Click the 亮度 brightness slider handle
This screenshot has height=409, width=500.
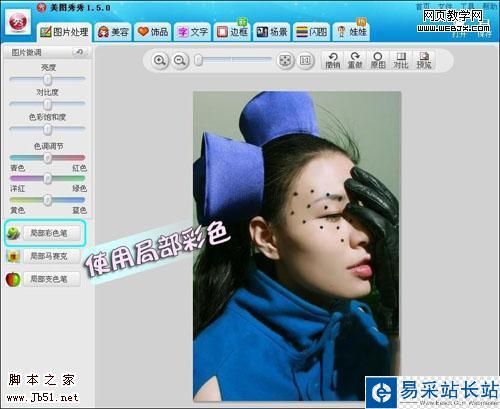click(x=48, y=79)
